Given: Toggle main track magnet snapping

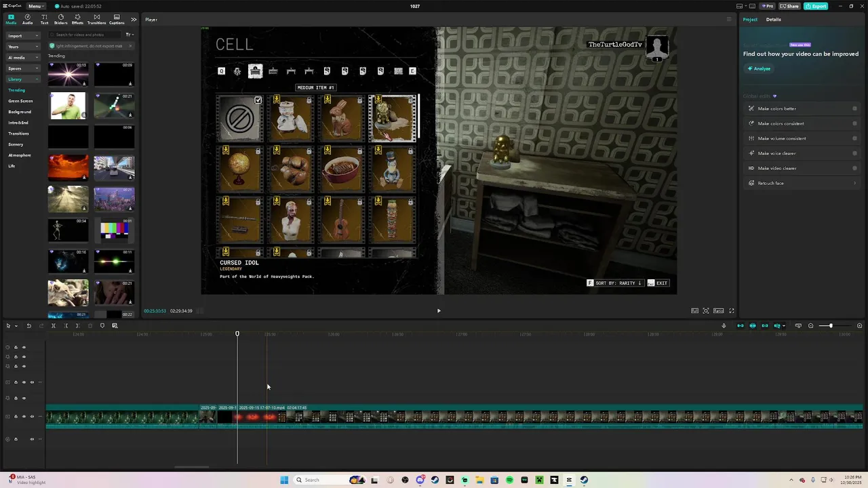Looking at the screenshot, I should coord(740,326).
